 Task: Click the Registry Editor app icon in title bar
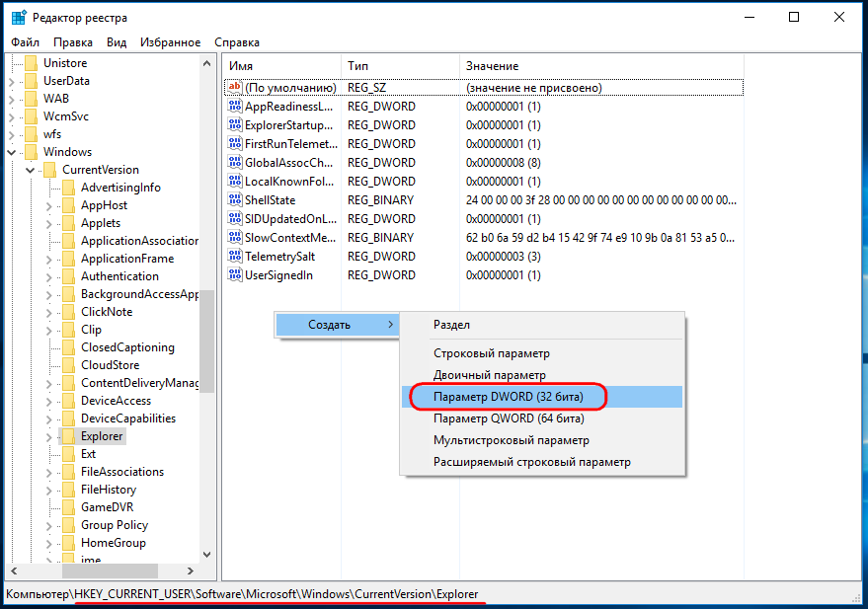click(19, 17)
